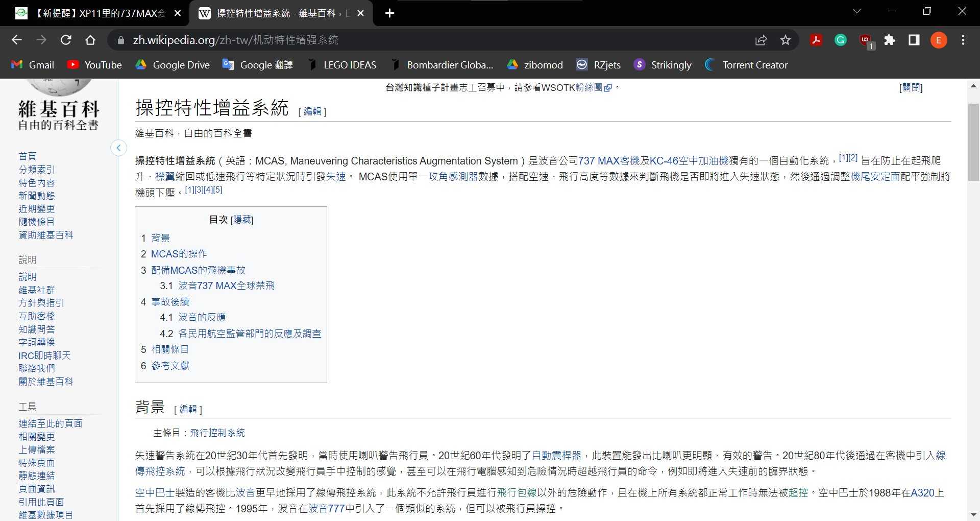The width and height of the screenshot is (980, 521).
Task: Jump to 配備MCAS的飛機事故 section
Action: point(198,270)
